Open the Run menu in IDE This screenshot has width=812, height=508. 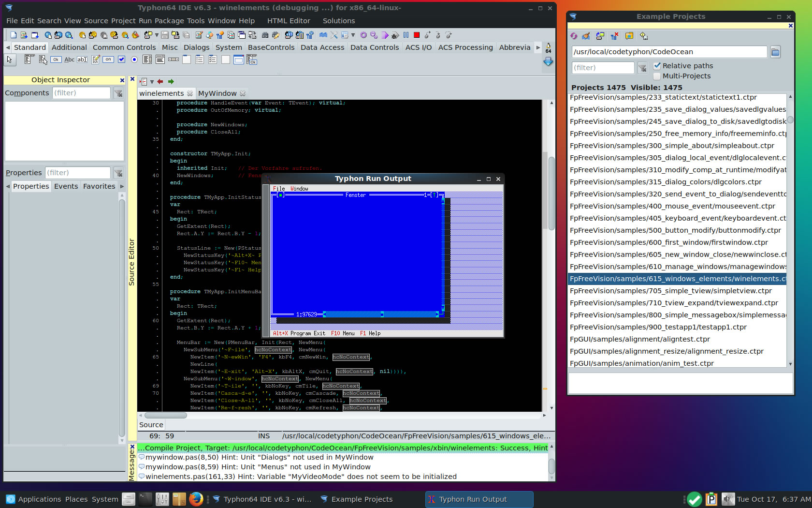click(145, 21)
